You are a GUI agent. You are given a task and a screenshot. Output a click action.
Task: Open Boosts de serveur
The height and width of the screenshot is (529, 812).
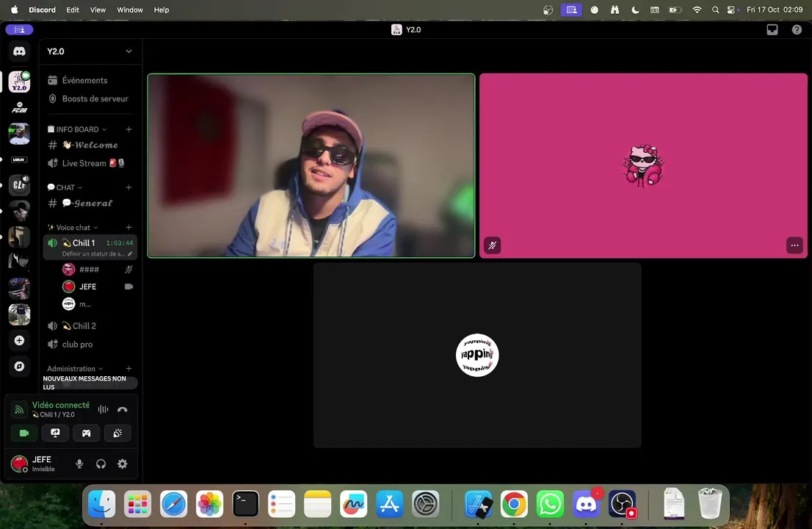coord(90,98)
